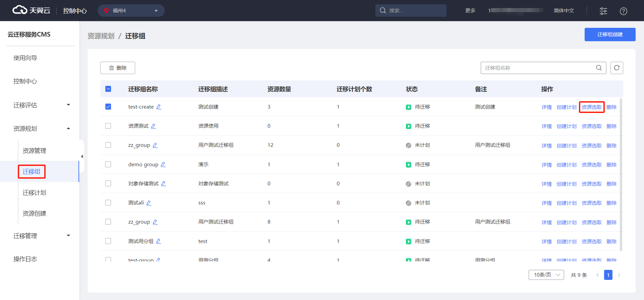
Task: Click 删除 link in 测试ali row
Action: point(611,203)
